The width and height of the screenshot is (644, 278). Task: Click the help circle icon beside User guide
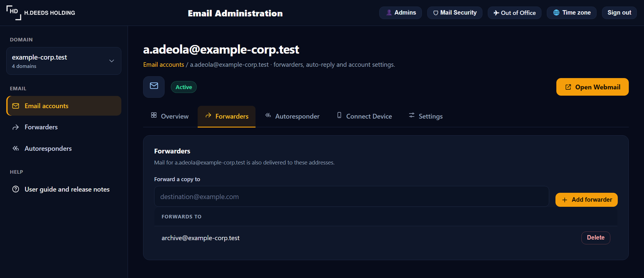pos(16,189)
